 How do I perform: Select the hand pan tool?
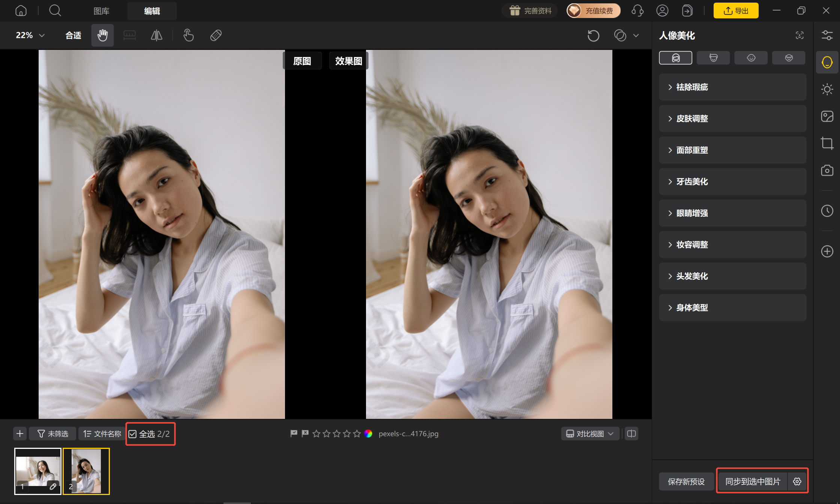[102, 35]
